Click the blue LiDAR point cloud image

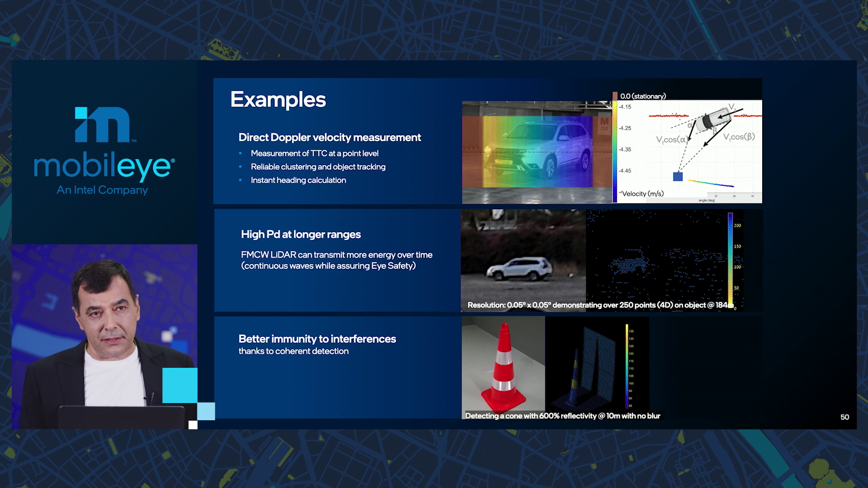tap(656, 260)
